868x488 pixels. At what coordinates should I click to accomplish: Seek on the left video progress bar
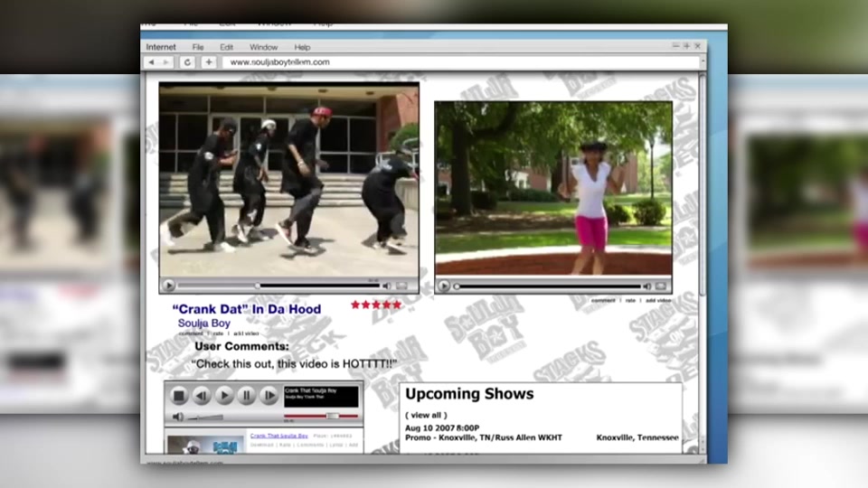point(278,286)
